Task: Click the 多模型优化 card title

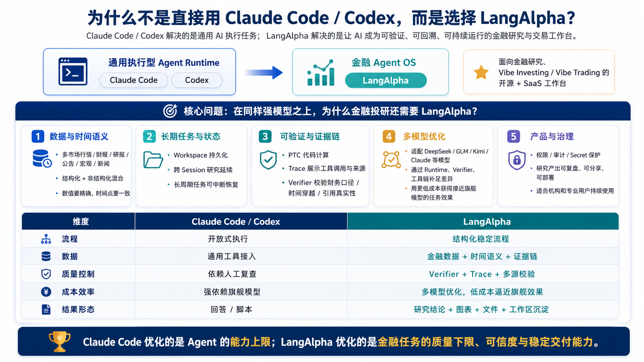Action: [424, 137]
